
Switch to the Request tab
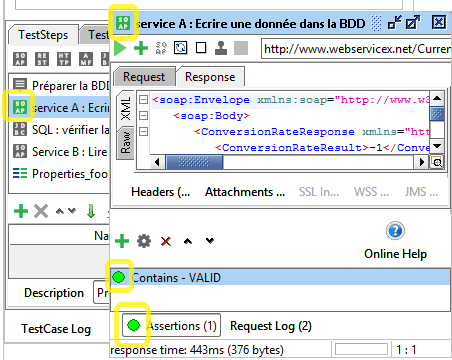144,77
